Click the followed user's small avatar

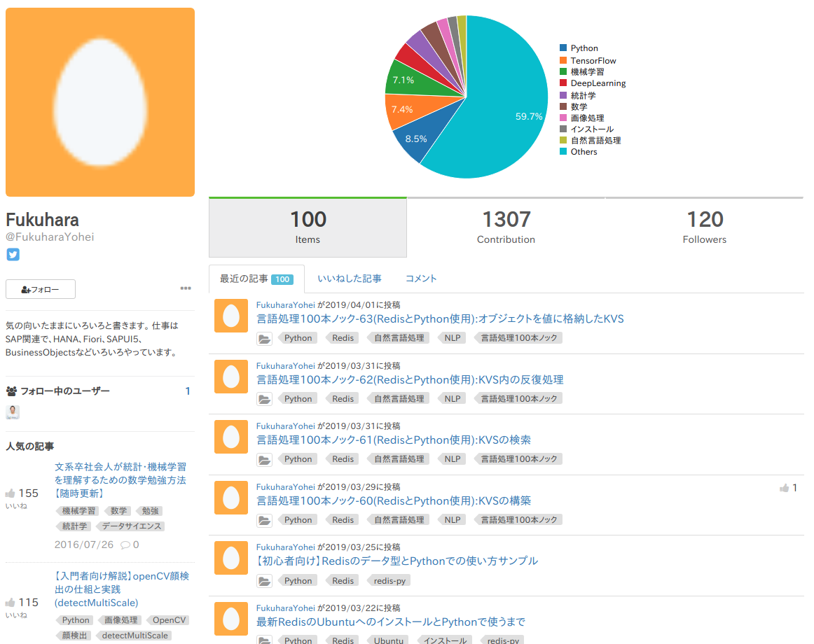point(13,412)
